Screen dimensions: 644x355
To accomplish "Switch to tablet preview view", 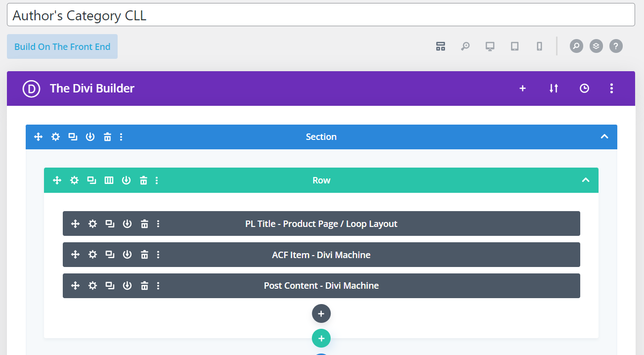I will point(515,46).
